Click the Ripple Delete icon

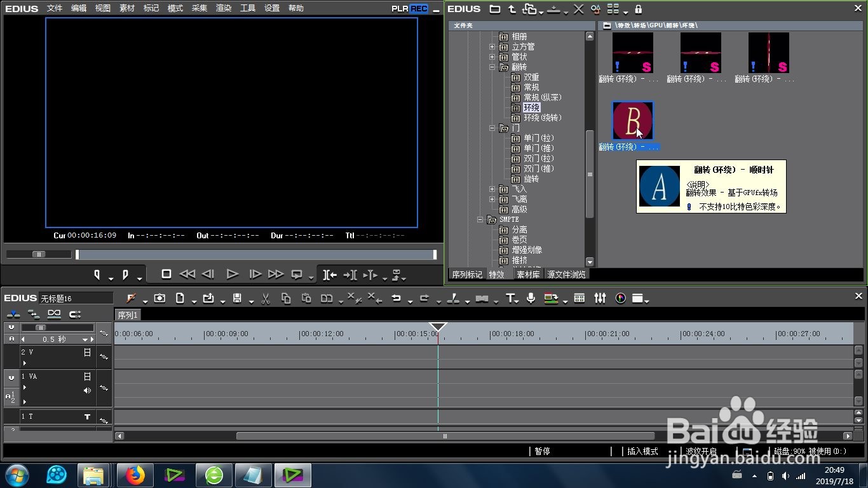(x=375, y=298)
